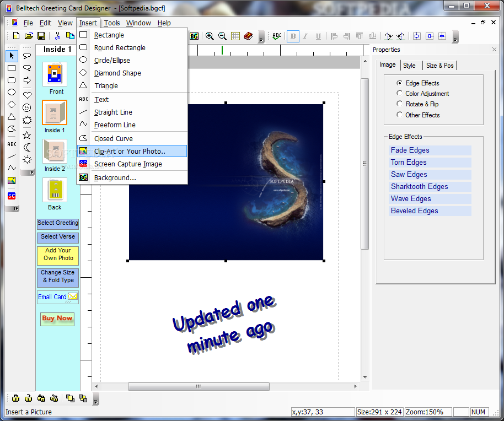Screen dimensions: 504x421
Task: Click the BG background toolbar icon
Action: point(194,36)
